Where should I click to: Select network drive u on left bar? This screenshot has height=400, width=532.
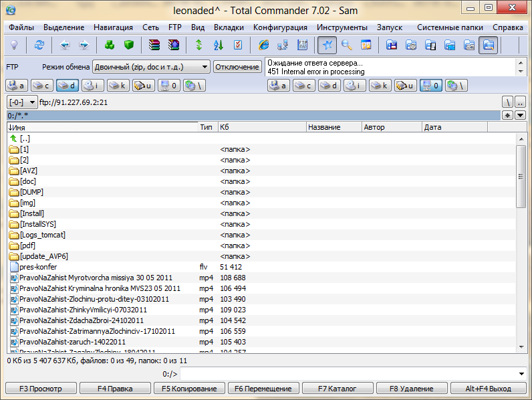click(x=144, y=86)
